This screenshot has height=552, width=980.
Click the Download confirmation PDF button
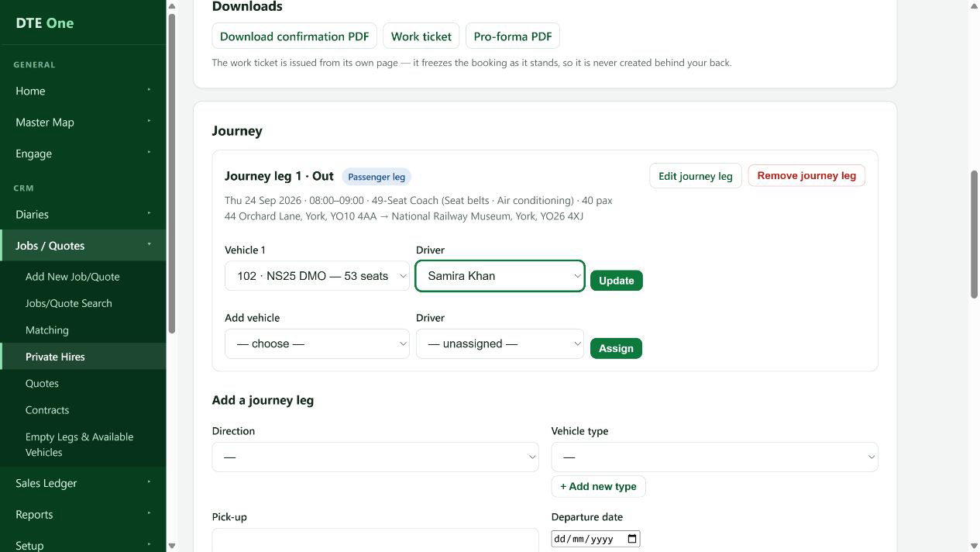click(294, 36)
